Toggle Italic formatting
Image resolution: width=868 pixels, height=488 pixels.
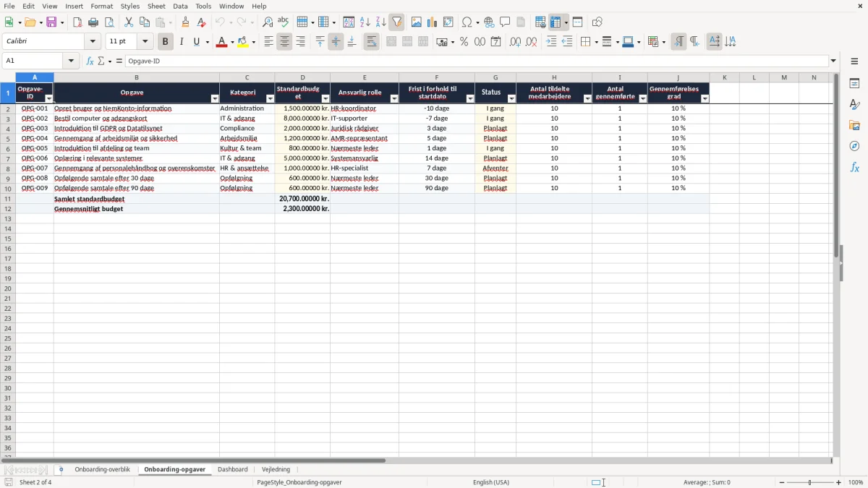tap(181, 42)
